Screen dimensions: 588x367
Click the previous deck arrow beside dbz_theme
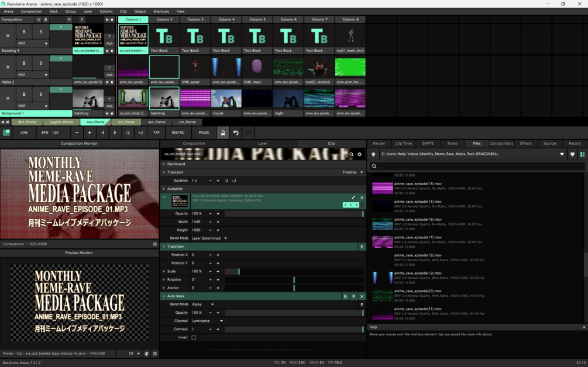3,122
